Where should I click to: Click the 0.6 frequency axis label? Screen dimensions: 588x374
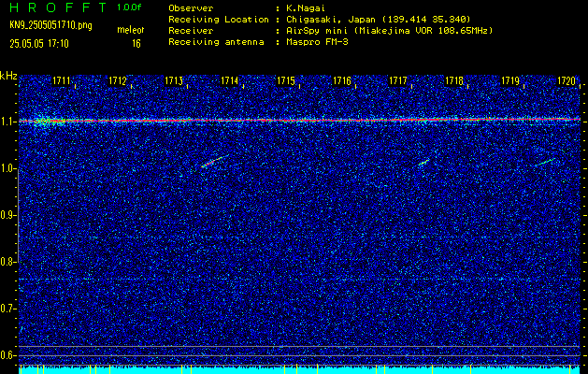pos(8,355)
